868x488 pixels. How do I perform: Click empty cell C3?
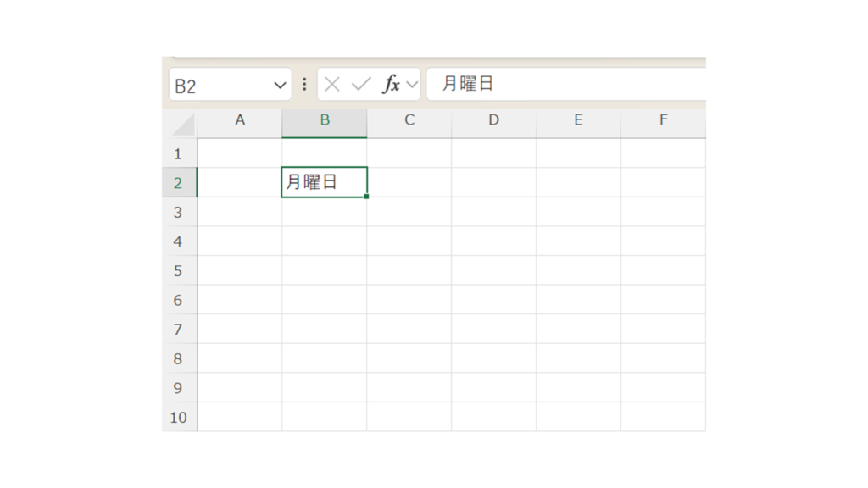(x=409, y=212)
